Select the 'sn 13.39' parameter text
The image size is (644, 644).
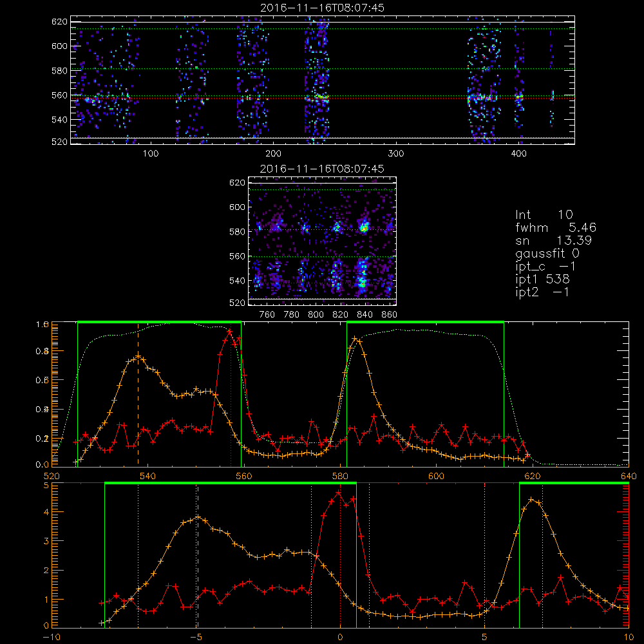(x=553, y=240)
